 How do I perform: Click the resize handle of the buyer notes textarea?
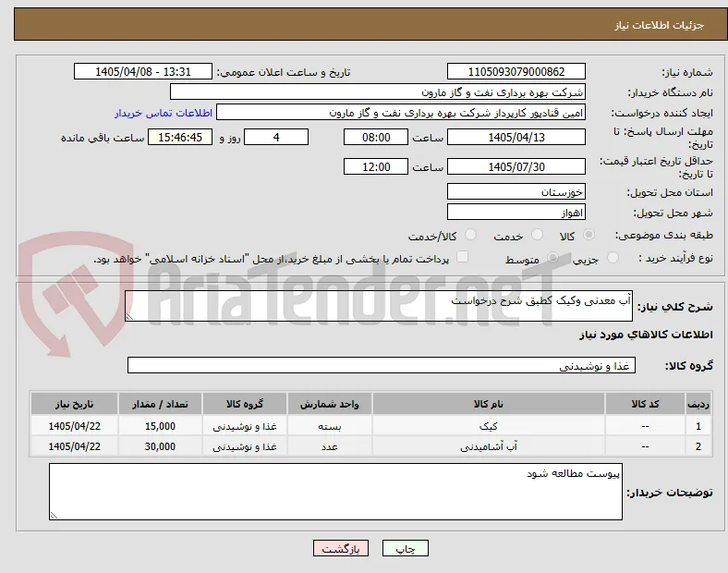pyautogui.click(x=54, y=515)
